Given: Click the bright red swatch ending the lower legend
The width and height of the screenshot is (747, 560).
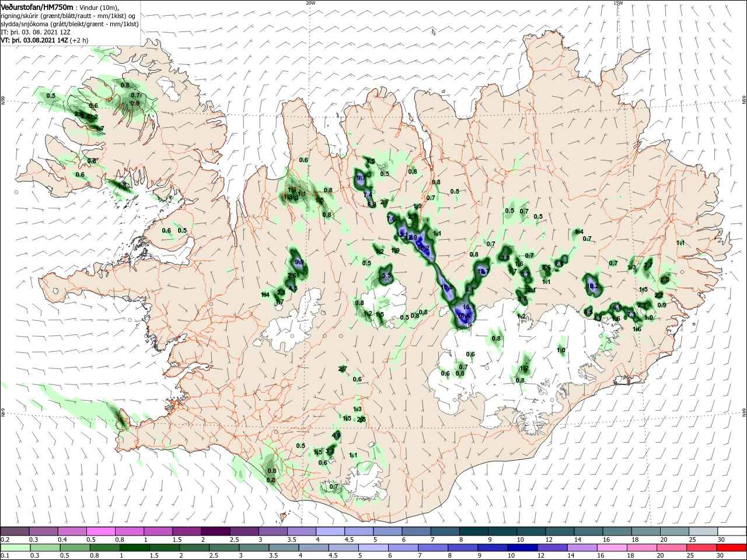Looking at the screenshot, I should (732, 548).
